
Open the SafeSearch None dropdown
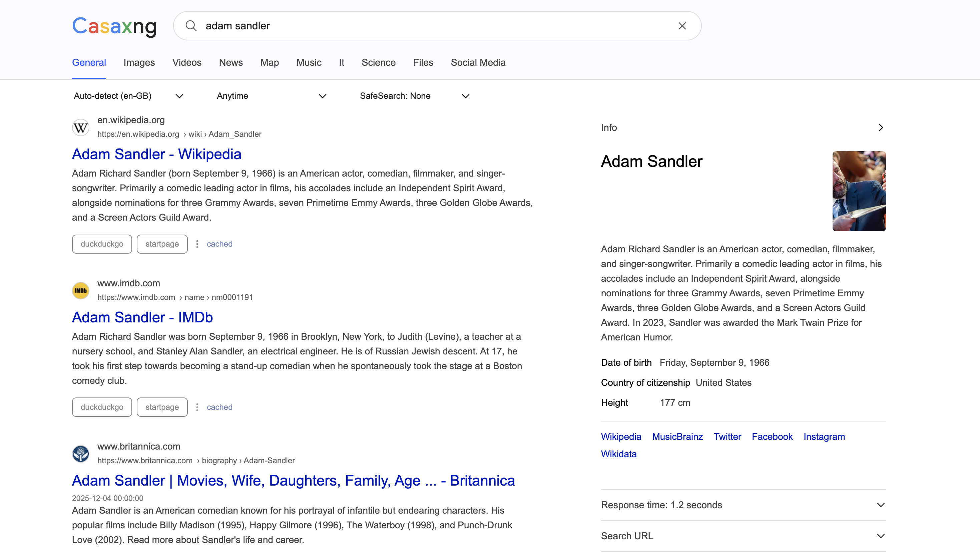pyautogui.click(x=414, y=96)
